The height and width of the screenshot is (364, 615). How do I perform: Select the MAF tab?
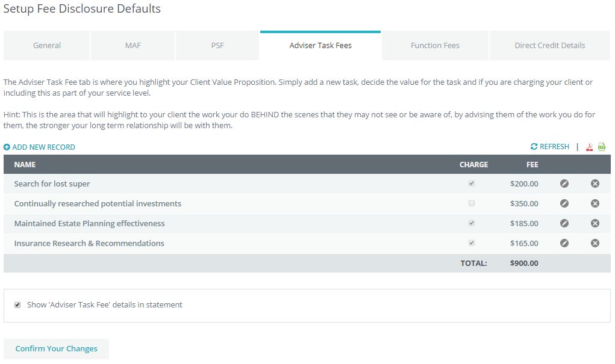pyautogui.click(x=133, y=46)
